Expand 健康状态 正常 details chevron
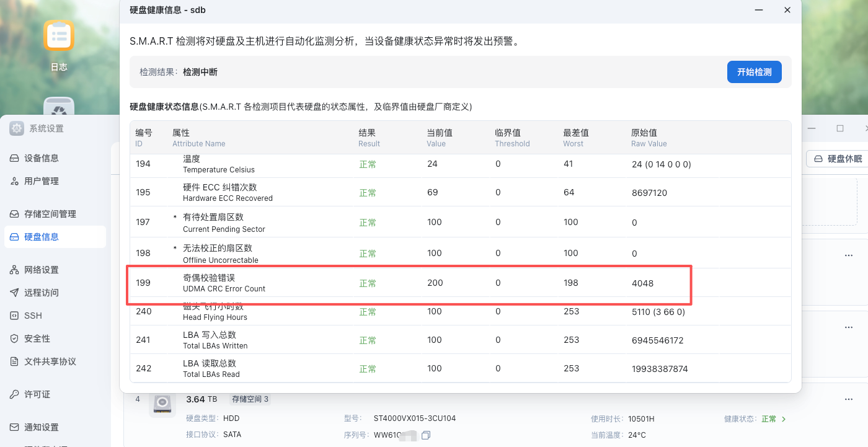This screenshot has width=868, height=447. coord(784,419)
